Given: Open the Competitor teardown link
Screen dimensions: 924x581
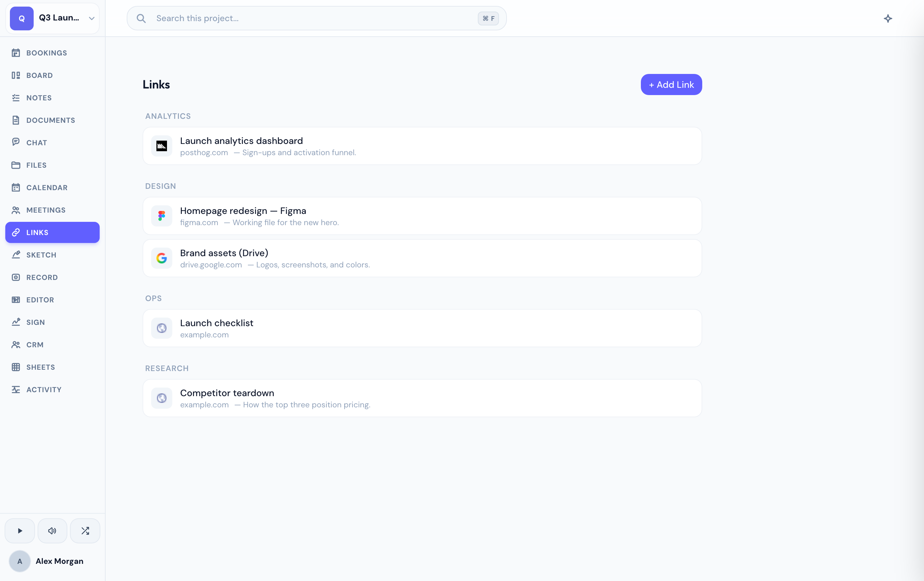Looking at the screenshot, I should (422, 398).
